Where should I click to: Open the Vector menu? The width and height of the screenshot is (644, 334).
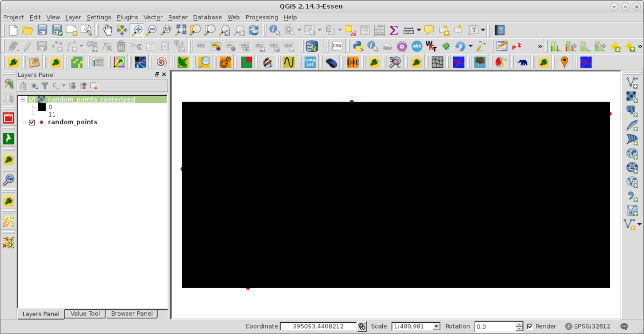[x=153, y=17]
